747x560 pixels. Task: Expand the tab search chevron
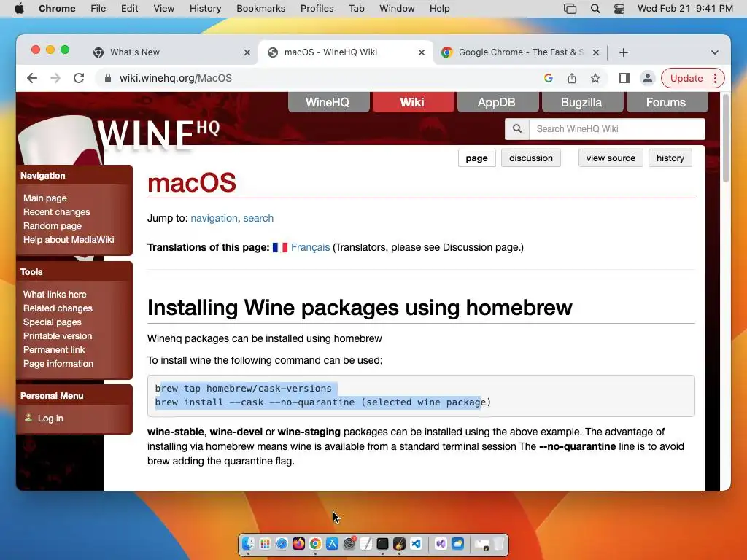coord(715,52)
